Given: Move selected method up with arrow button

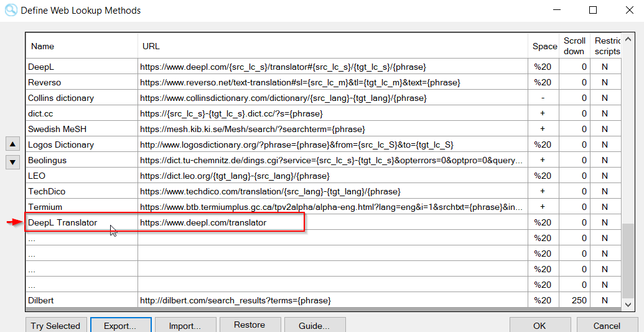Looking at the screenshot, I should tap(12, 144).
